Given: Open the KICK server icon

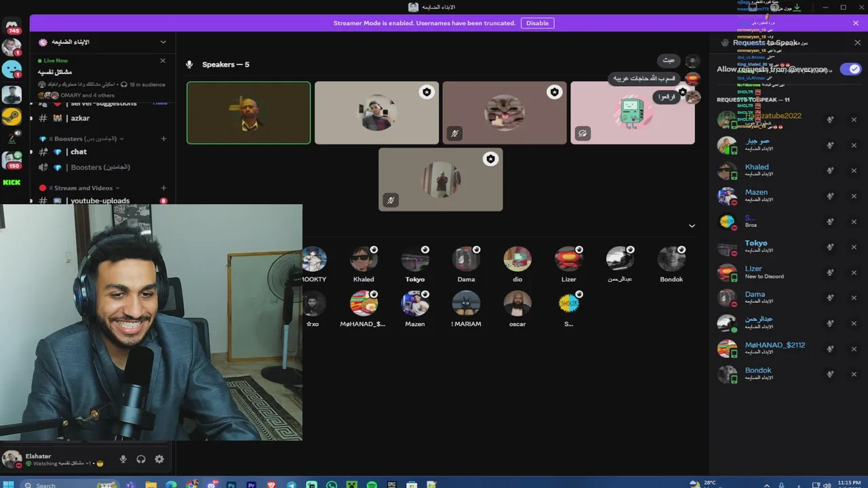Looking at the screenshot, I should click(x=12, y=182).
